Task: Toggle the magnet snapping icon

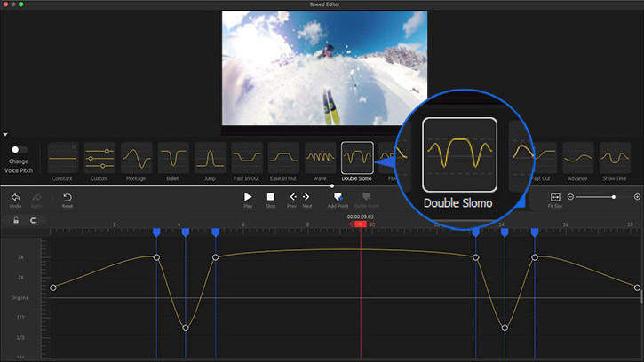Action: point(33,220)
